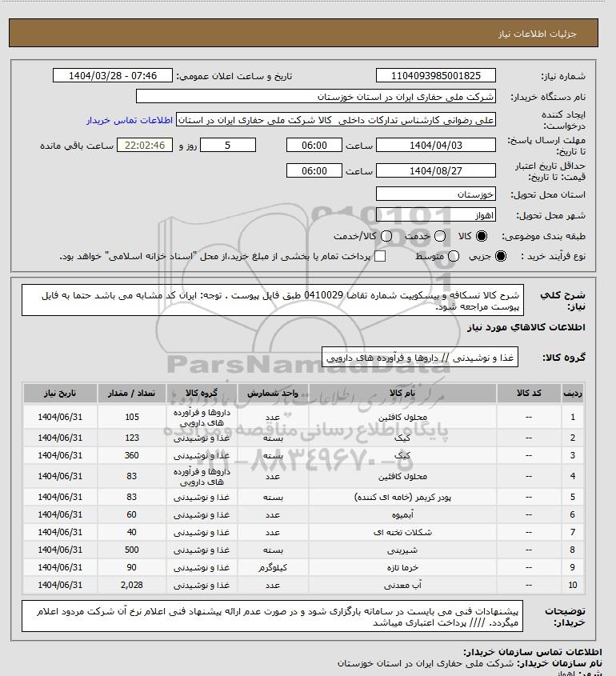Select the متوسط purchase type radio
Viewport: 616px width, 676px height.
pyautogui.click(x=453, y=256)
